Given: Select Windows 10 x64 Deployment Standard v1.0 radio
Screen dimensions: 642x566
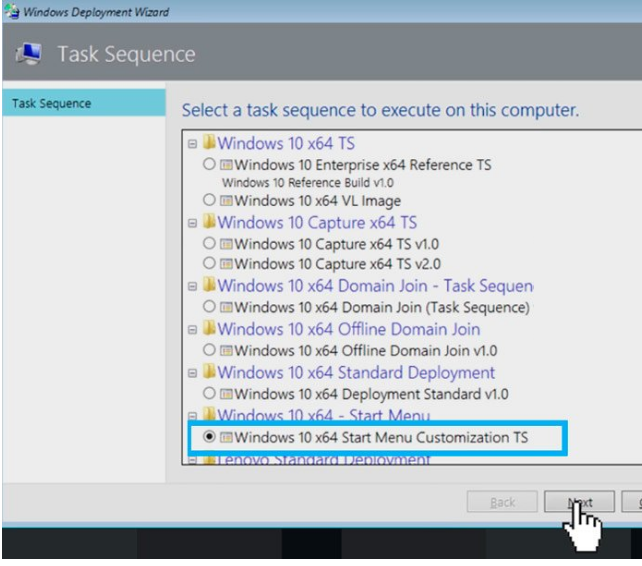Looking at the screenshot, I should point(209,393).
